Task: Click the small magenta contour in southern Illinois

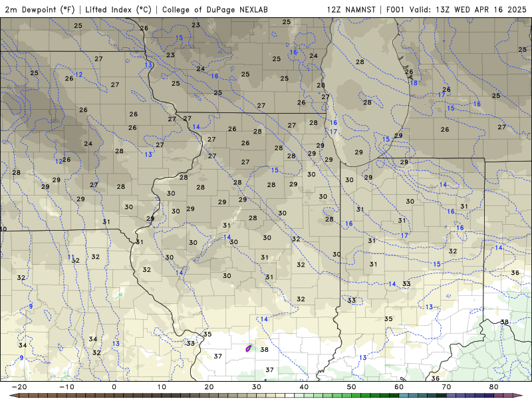Action: tap(248, 348)
